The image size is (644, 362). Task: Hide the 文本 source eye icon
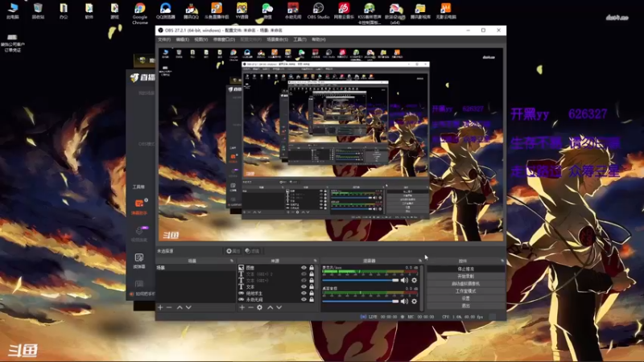(304, 286)
